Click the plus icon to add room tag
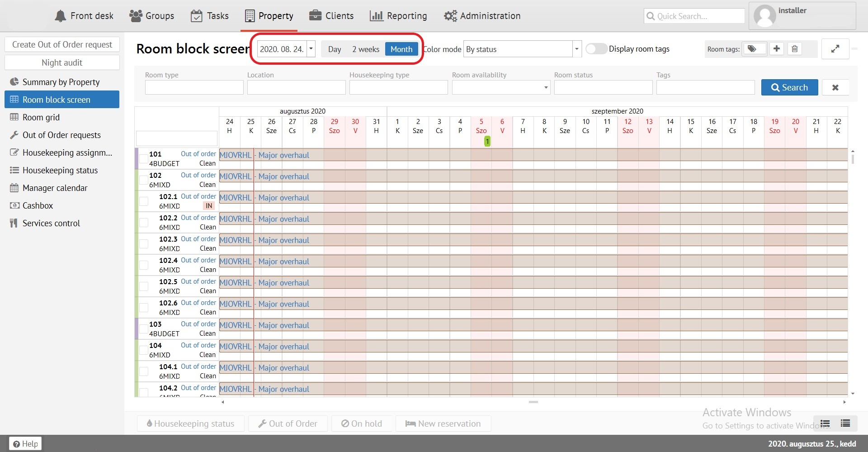Viewport: 868px width, 452px height. (777, 49)
